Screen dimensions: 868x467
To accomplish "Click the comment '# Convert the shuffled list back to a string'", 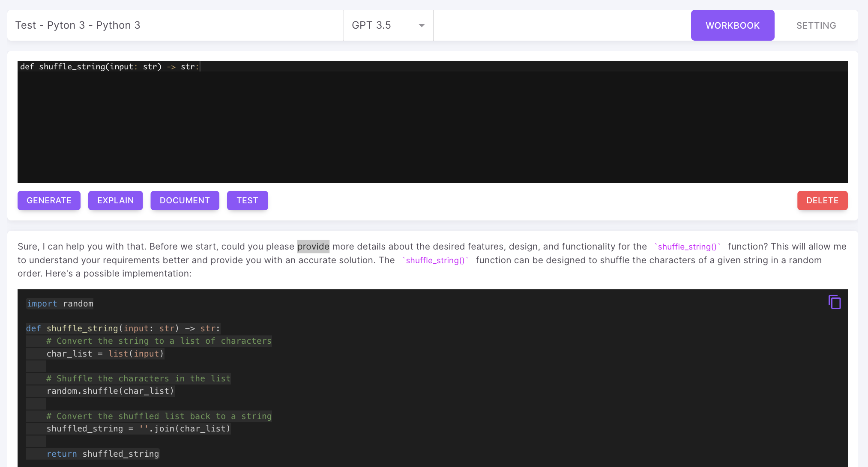I will tap(159, 416).
